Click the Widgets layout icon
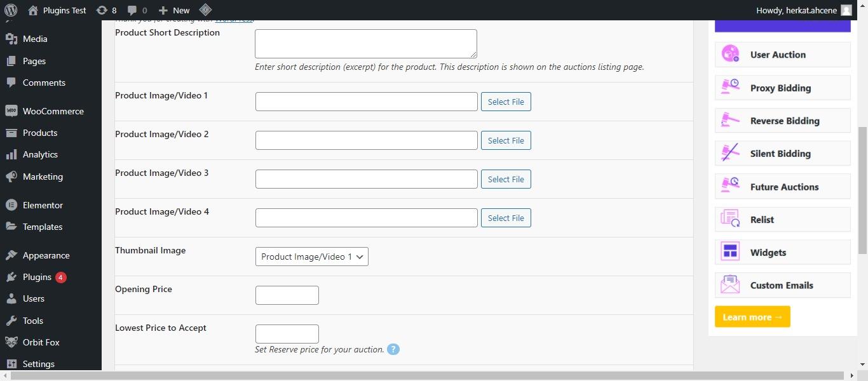The image size is (868, 381). 730,252
